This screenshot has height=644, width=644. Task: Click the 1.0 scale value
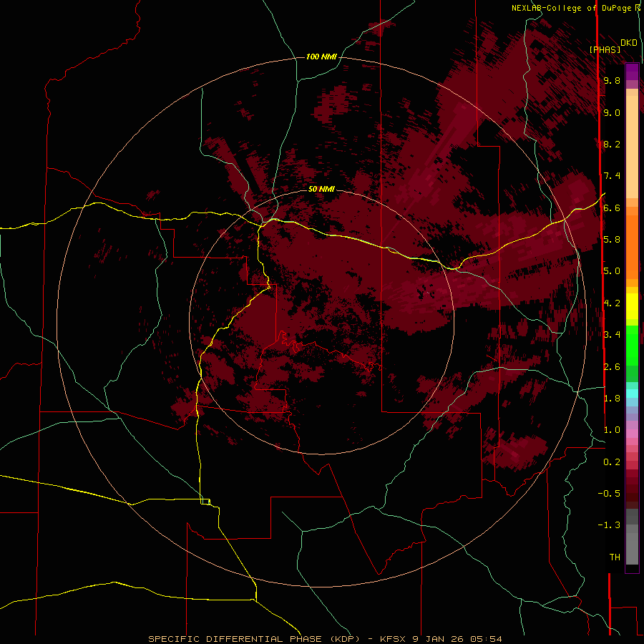612,430
